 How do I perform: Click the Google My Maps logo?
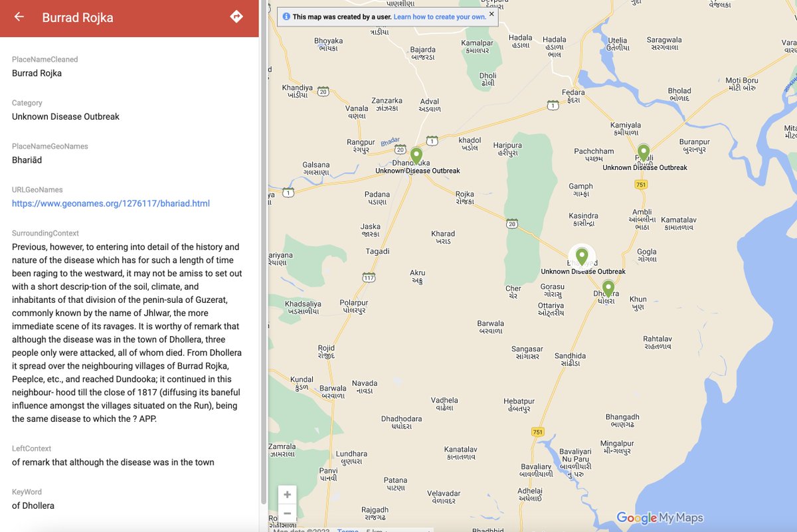pyautogui.click(x=660, y=518)
